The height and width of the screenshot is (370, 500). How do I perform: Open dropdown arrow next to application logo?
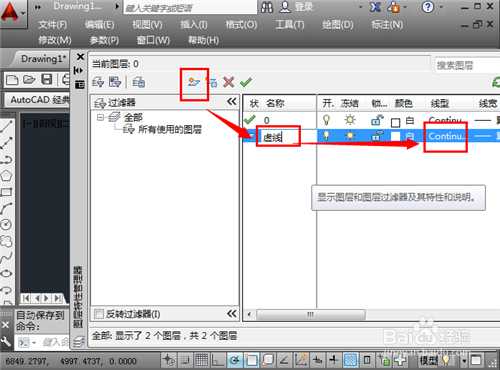(x=23, y=13)
